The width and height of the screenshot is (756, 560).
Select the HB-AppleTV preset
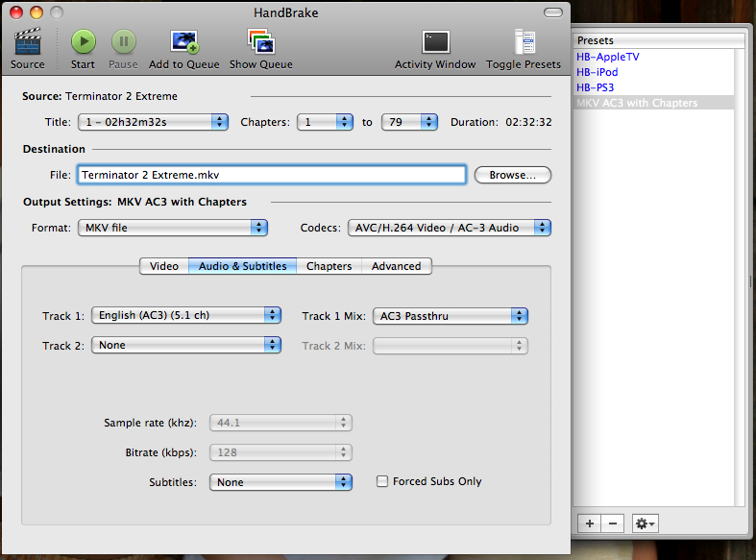654,57
